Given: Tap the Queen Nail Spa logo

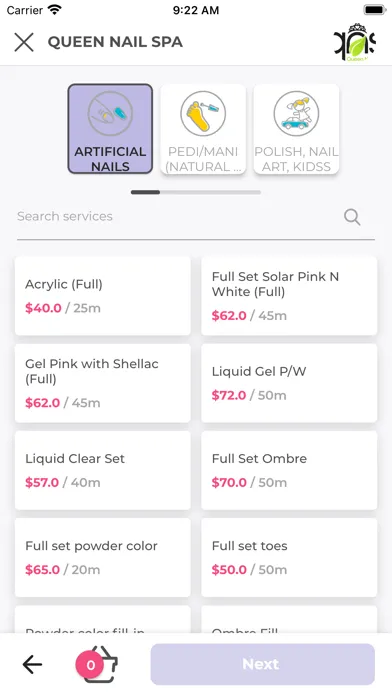Looking at the screenshot, I should pos(355,42).
